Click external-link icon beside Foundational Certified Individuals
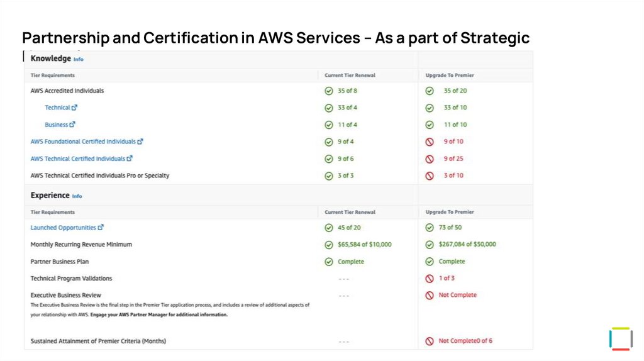 click(140, 142)
